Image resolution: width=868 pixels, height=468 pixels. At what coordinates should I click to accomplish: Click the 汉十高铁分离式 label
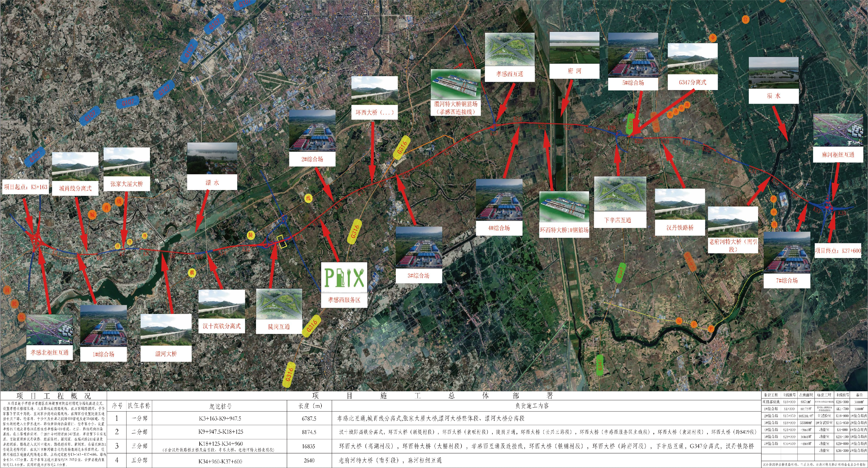tap(221, 326)
